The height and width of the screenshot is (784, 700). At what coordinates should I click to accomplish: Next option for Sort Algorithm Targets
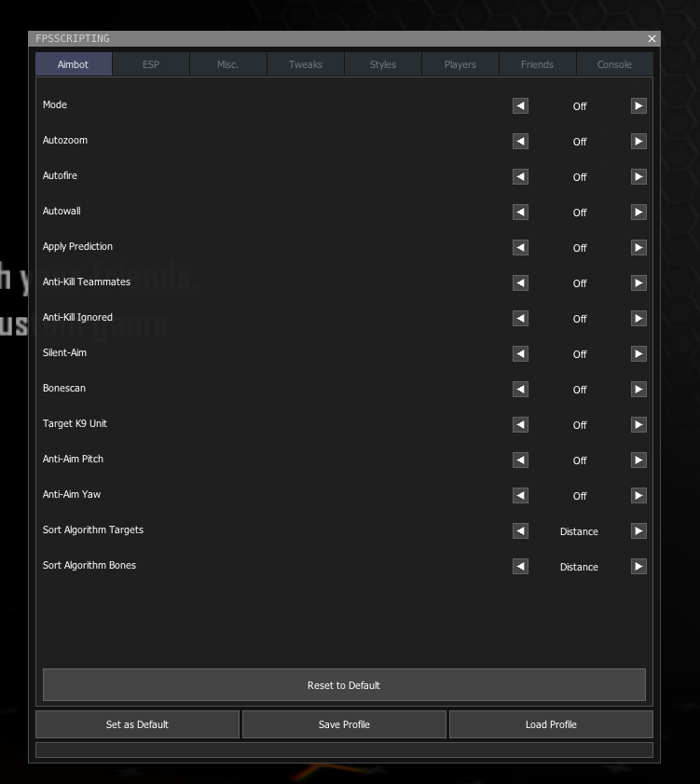click(638, 531)
